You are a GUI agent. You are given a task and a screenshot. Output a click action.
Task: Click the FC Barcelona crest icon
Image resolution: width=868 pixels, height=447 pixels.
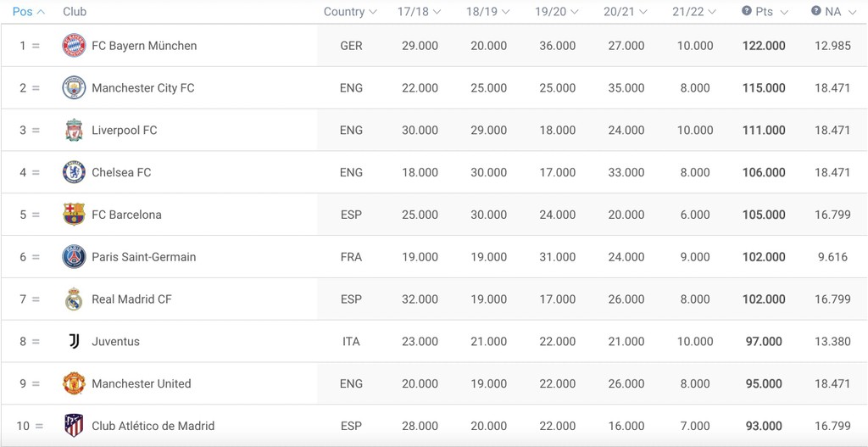point(74,215)
